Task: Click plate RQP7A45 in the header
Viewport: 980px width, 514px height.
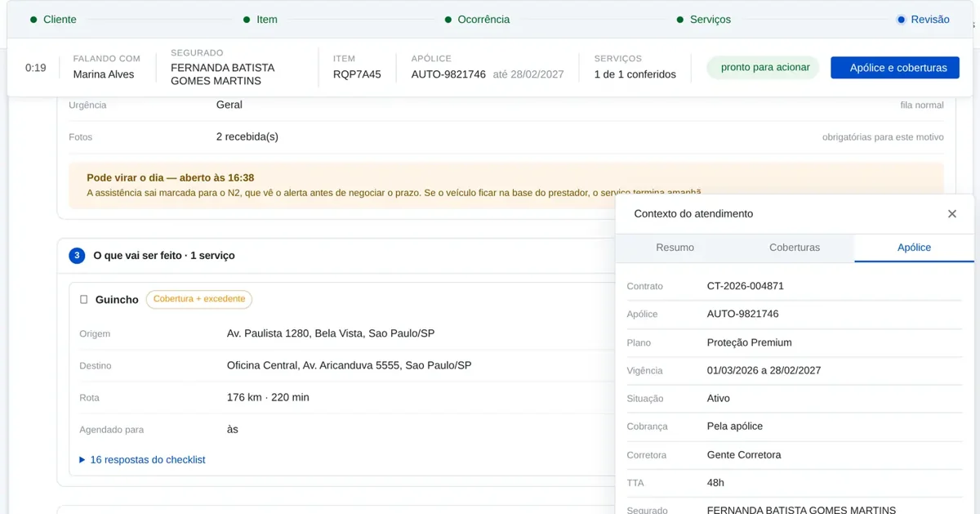Action: pos(357,74)
